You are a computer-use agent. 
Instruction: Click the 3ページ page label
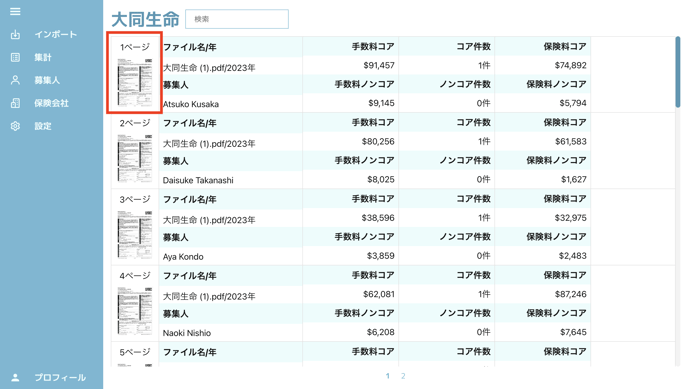point(135,200)
